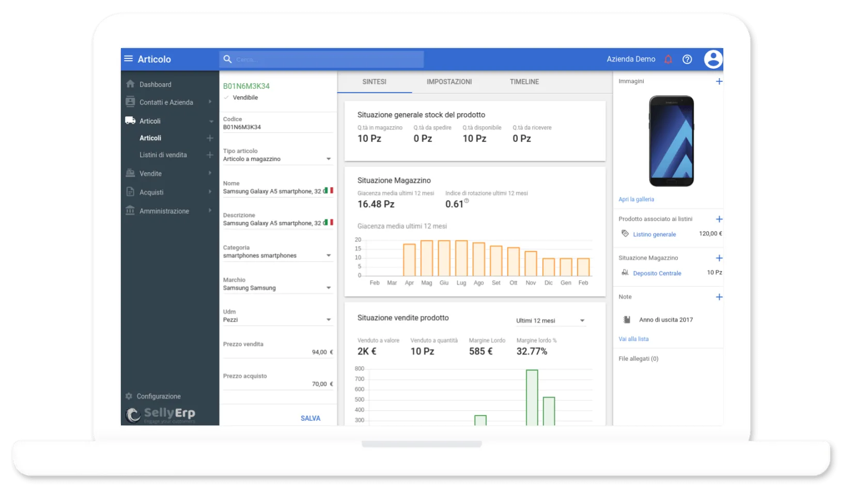Screen dimensions: 868x502
Task: Click the search magnifier icon
Action: tap(227, 59)
